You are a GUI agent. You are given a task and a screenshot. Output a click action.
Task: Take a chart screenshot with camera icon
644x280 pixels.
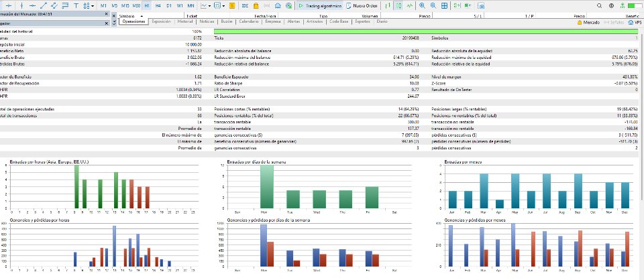click(482, 6)
